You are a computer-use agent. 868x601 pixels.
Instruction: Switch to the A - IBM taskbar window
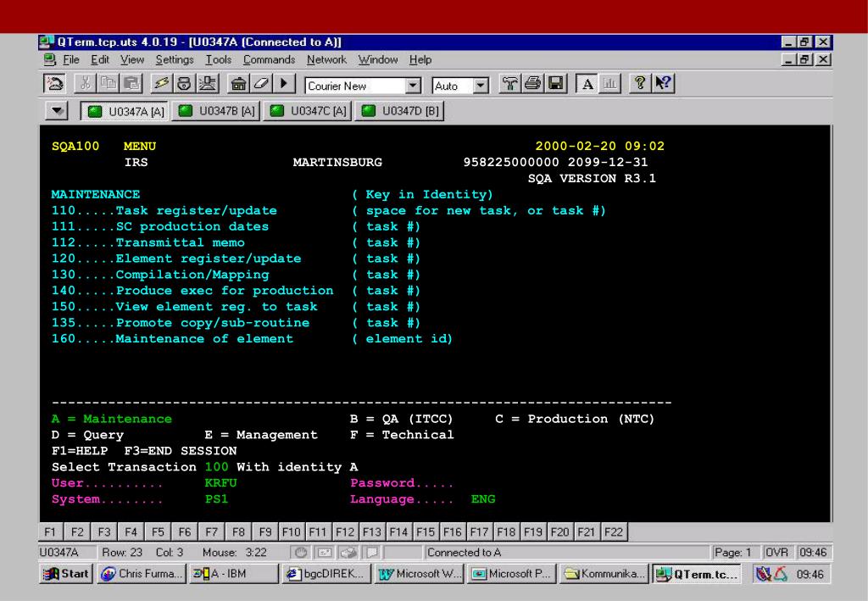pos(232,574)
